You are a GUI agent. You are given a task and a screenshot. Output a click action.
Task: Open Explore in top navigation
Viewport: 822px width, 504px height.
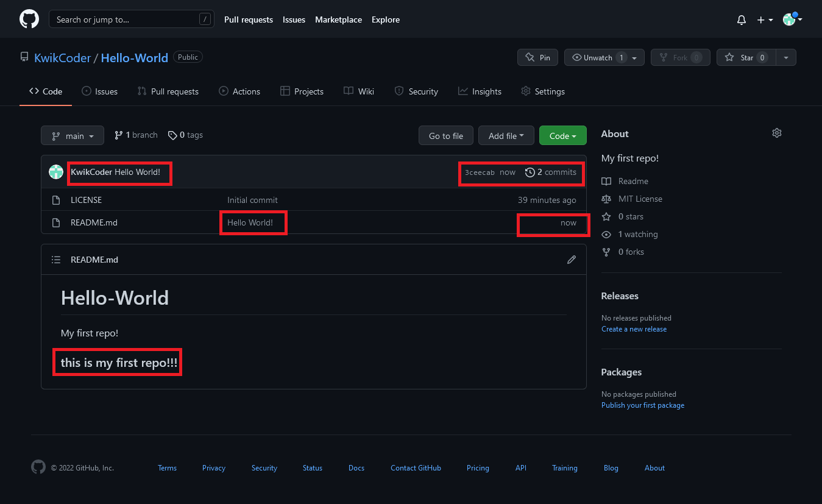click(386, 20)
